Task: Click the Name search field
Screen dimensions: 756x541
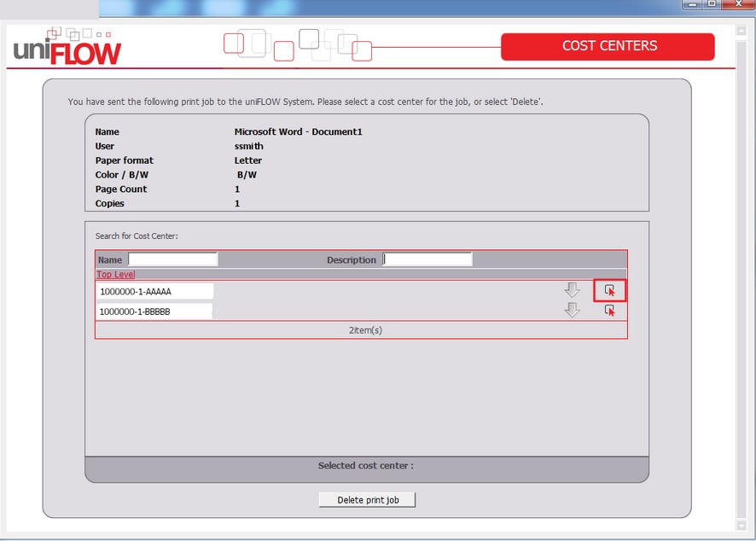Action: (x=173, y=259)
